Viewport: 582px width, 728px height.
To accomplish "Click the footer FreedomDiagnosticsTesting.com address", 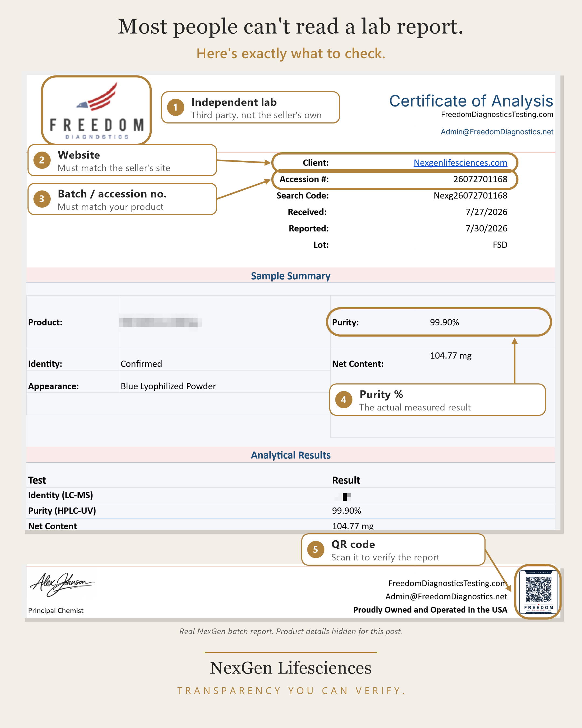I will 447,583.
